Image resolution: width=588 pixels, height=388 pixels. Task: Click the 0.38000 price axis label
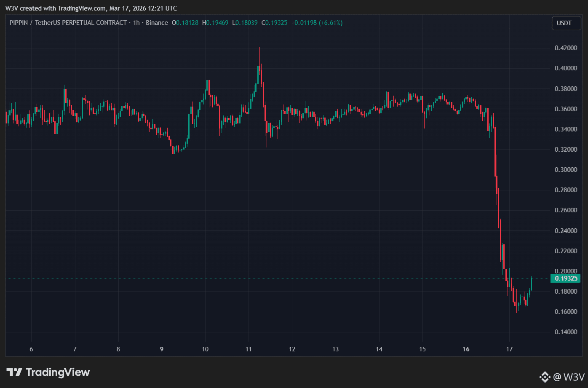pyautogui.click(x=565, y=88)
